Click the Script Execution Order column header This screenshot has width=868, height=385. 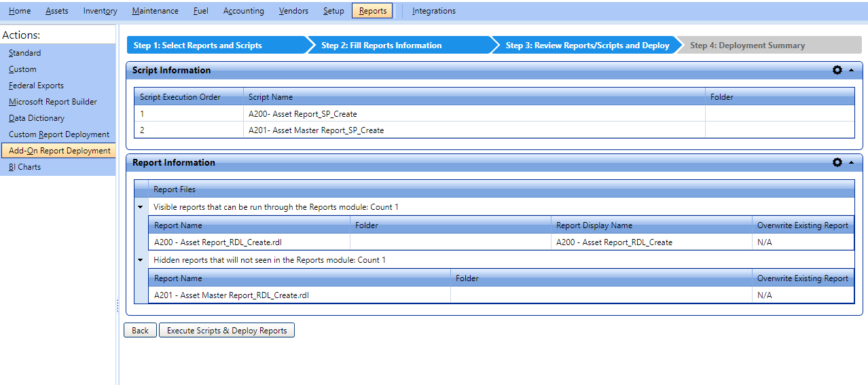189,97
